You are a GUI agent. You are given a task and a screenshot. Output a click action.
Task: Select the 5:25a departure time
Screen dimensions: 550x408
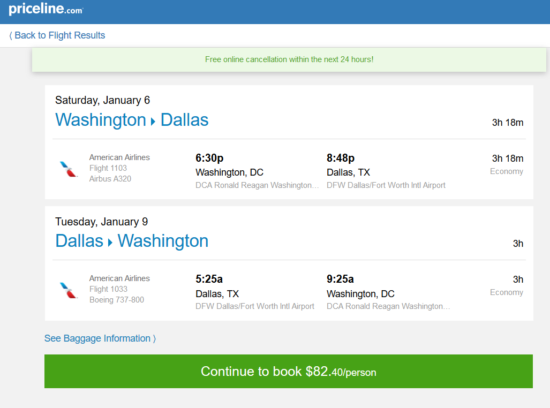[x=209, y=279]
